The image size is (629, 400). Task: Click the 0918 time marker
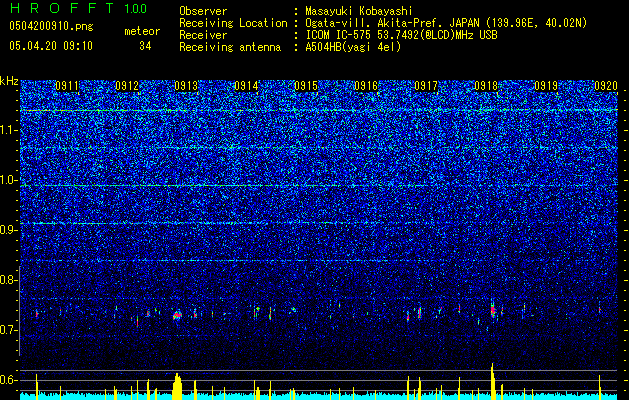[486, 86]
